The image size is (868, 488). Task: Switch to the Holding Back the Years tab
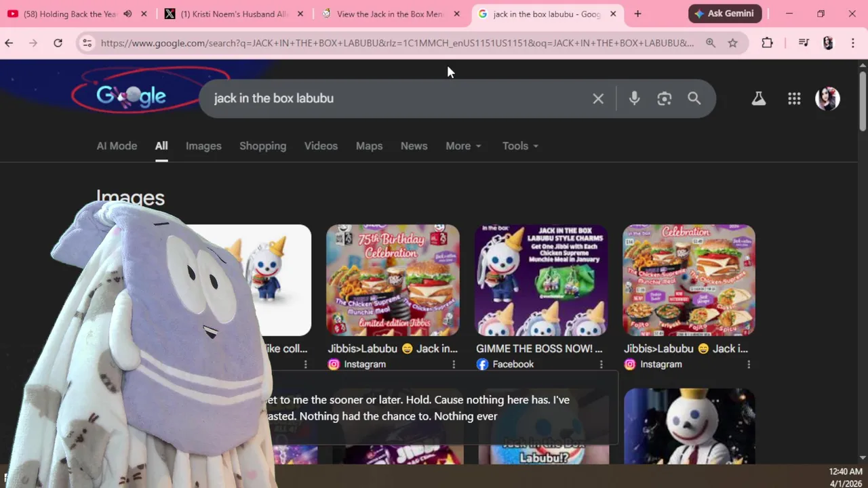(x=71, y=14)
